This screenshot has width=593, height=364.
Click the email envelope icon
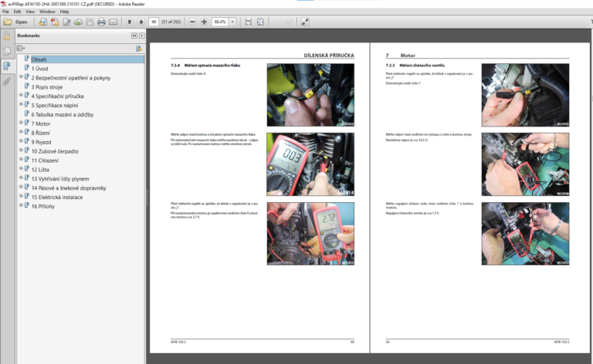pyautogui.click(x=113, y=22)
